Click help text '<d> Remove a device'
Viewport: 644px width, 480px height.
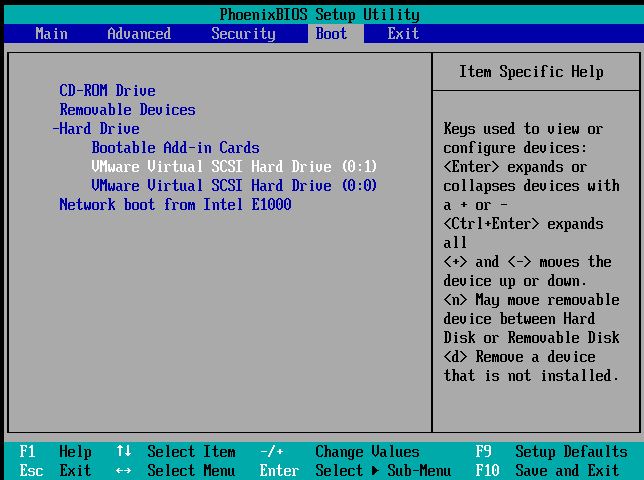pyautogui.click(x=519, y=356)
